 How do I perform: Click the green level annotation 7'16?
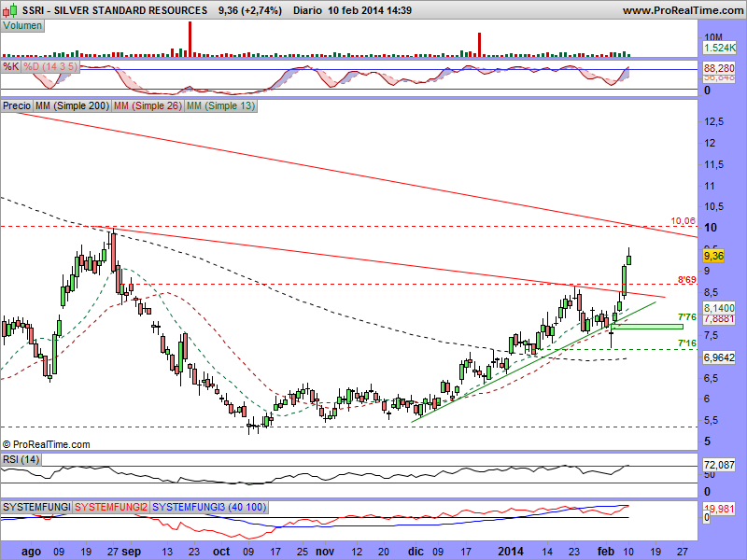click(687, 343)
